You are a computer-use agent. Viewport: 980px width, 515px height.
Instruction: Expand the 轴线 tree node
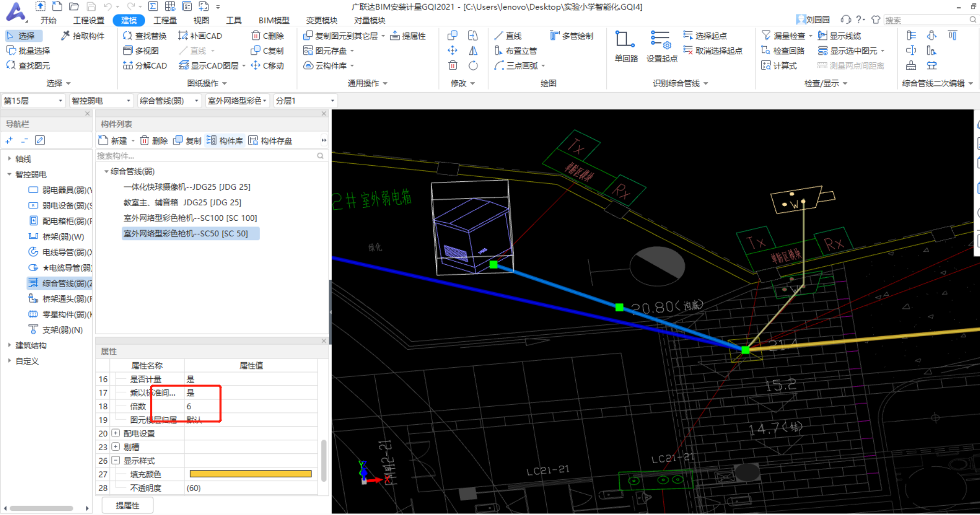point(9,159)
